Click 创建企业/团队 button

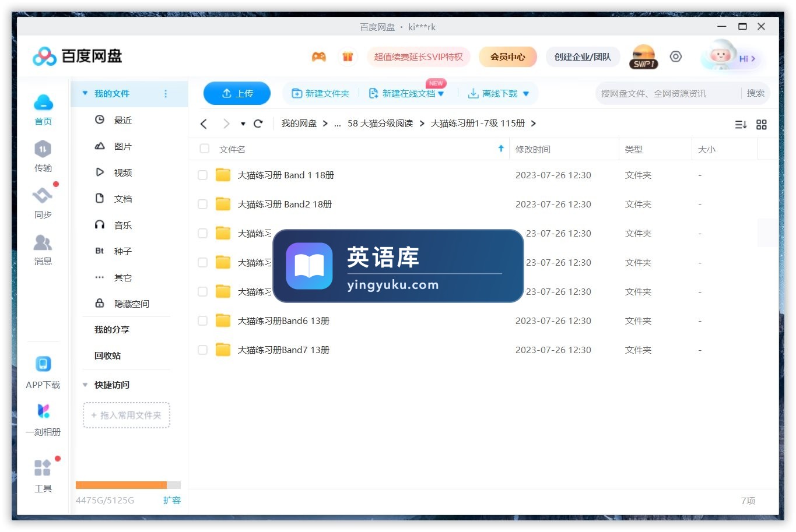tap(583, 57)
